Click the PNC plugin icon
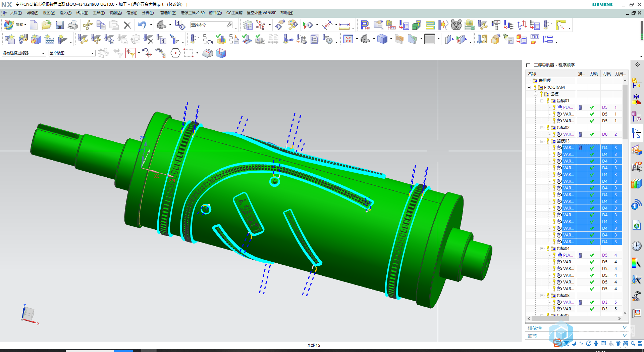Image resolution: width=644 pixels, height=352 pixels. click(x=365, y=25)
